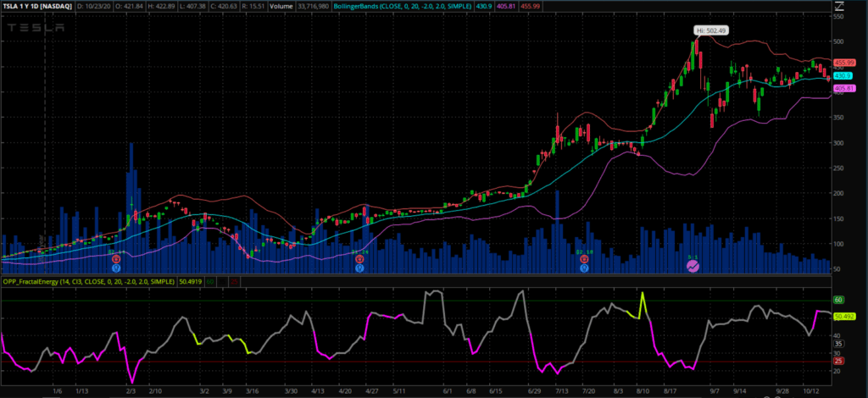Click the 9/14 date on time axis

click(x=739, y=391)
